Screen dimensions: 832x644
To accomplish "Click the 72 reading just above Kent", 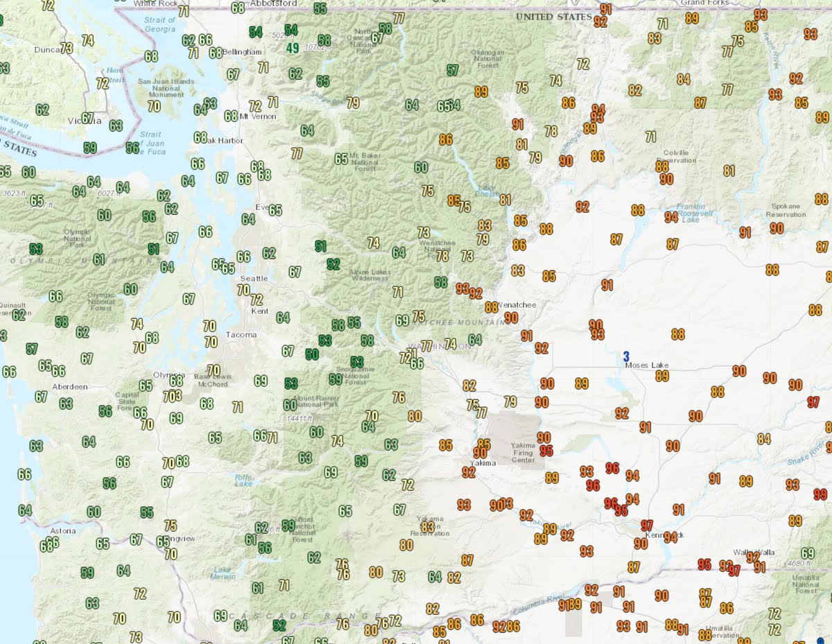I will [257, 300].
